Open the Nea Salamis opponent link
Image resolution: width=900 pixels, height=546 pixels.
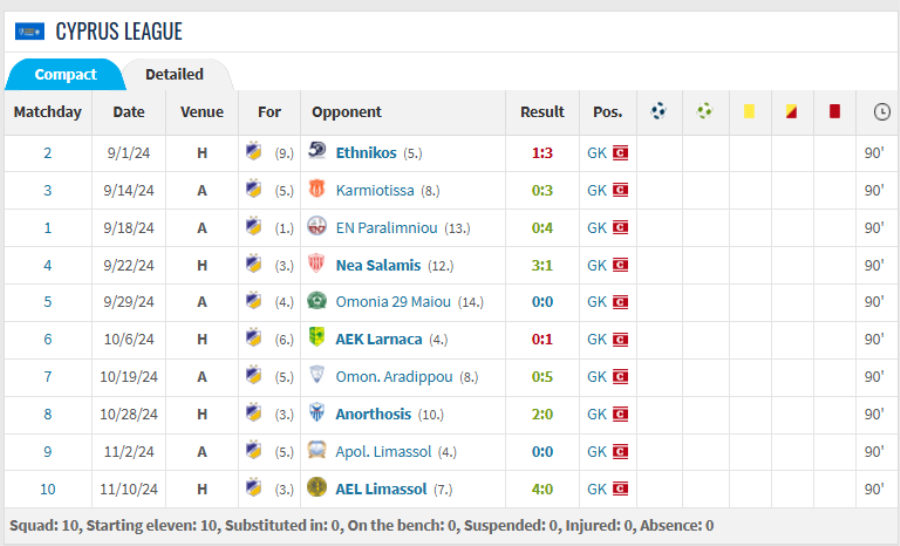pyautogui.click(x=378, y=265)
